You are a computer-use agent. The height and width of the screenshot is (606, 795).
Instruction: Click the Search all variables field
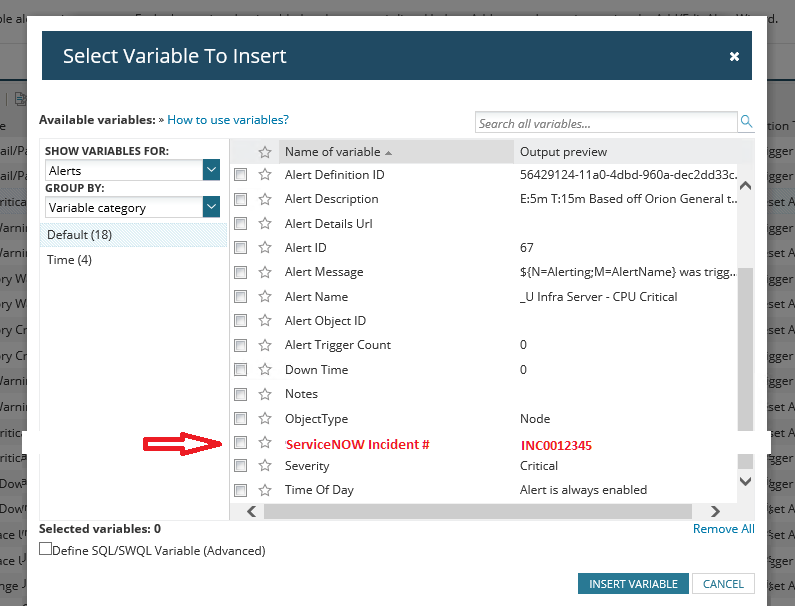coord(606,123)
